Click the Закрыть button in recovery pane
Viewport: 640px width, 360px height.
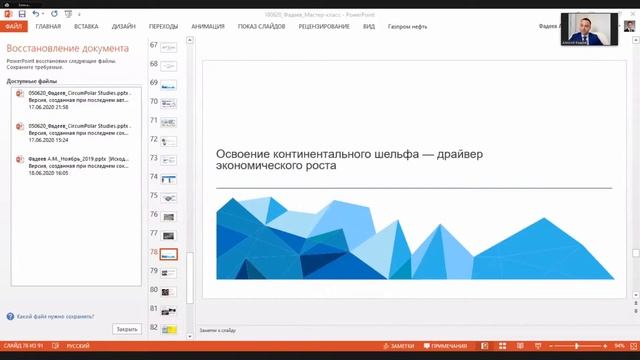pos(127,329)
